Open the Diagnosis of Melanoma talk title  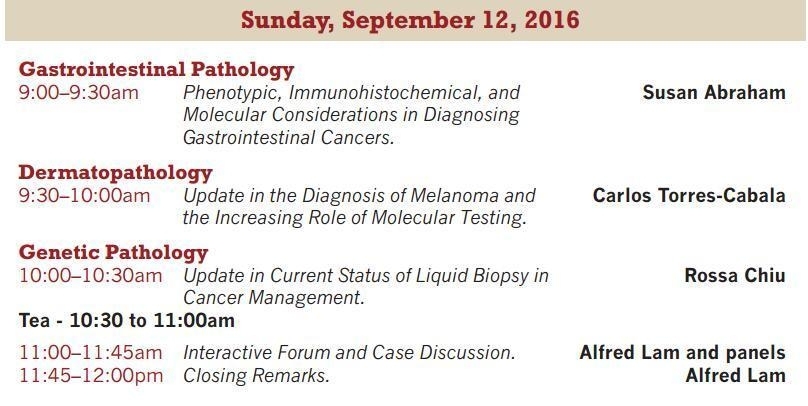(359, 207)
